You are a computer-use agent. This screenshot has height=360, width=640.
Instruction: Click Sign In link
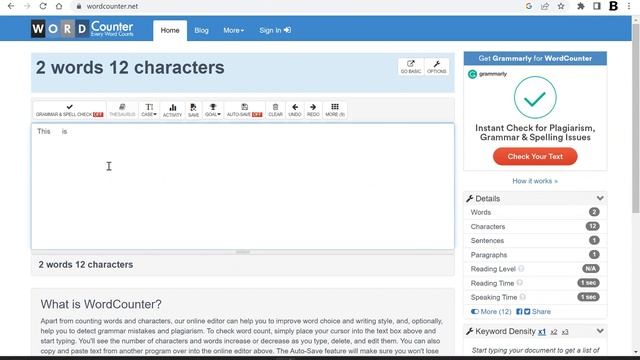[x=275, y=30]
